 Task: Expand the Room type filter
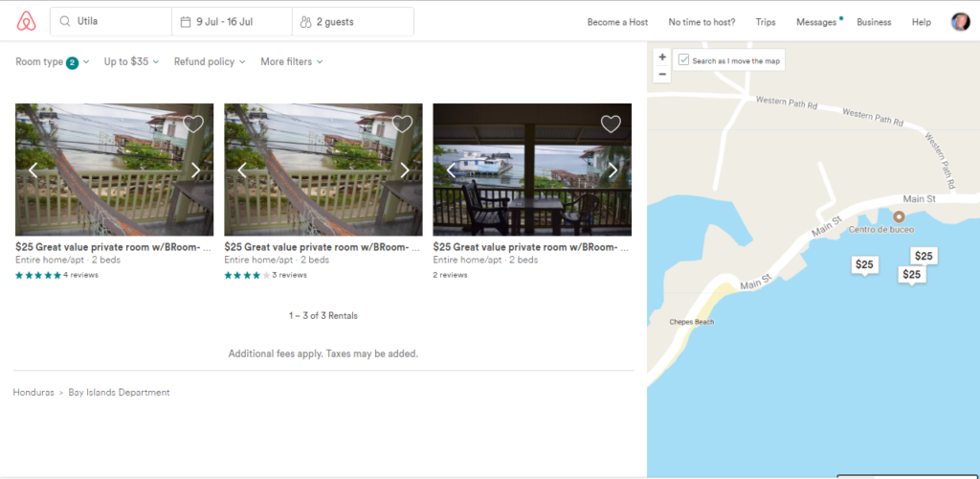click(x=52, y=62)
